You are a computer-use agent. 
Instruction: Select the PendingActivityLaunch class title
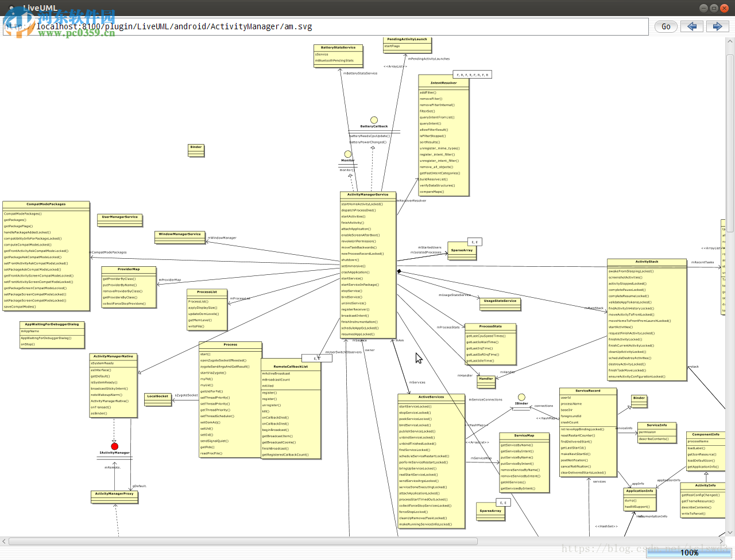(x=407, y=40)
